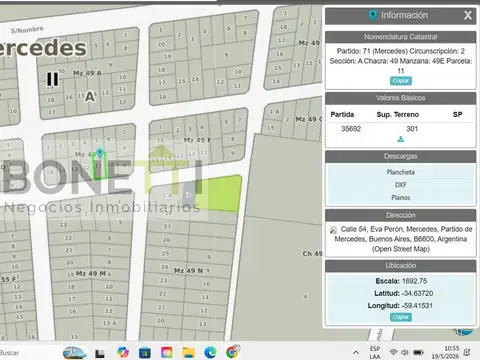
Task: Click the broken image icon beside Calle 54
Action: [x=333, y=230]
